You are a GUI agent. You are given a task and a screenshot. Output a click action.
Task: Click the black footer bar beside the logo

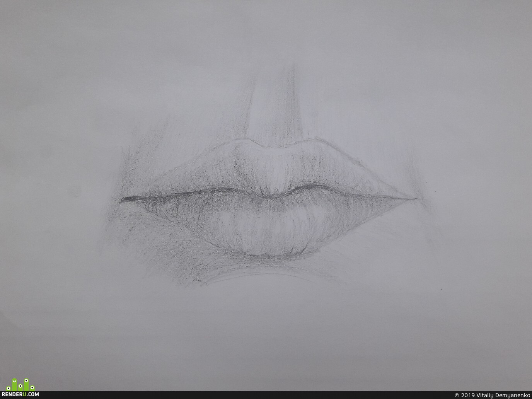pyautogui.click(x=247, y=395)
